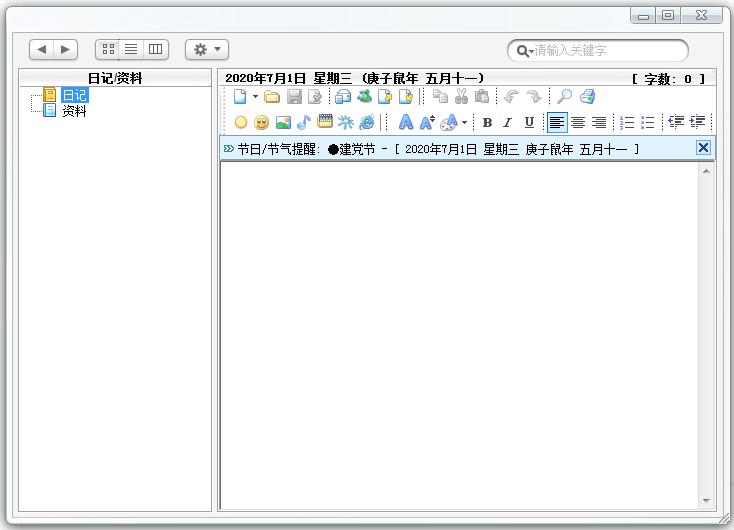Align text right
The height and width of the screenshot is (530, 734).
599,123
